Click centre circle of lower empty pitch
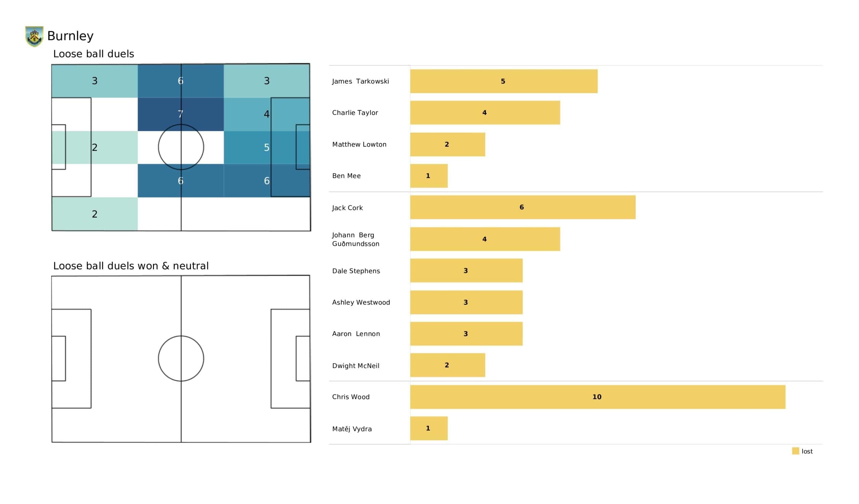Image resolution: width=859 pixels, height=504 pixels. [x=181, y=359]
